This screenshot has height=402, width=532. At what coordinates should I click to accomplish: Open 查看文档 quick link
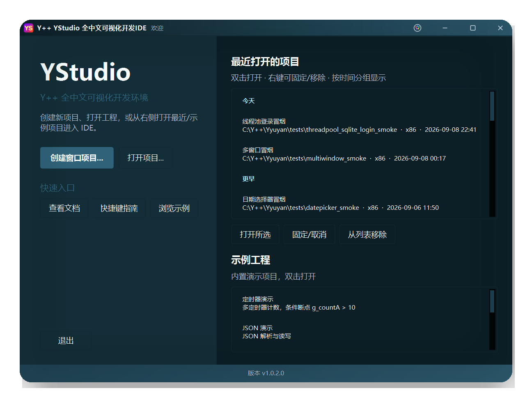pos(64,208)
